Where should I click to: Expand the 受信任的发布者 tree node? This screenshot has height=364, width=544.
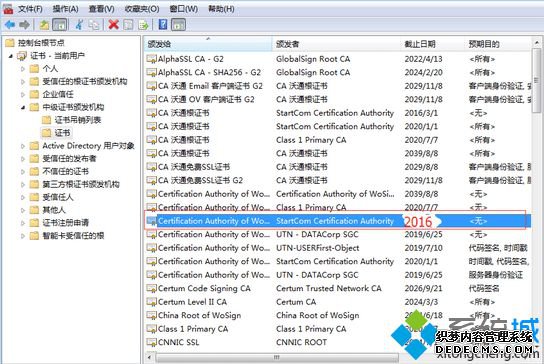point(23,159)
